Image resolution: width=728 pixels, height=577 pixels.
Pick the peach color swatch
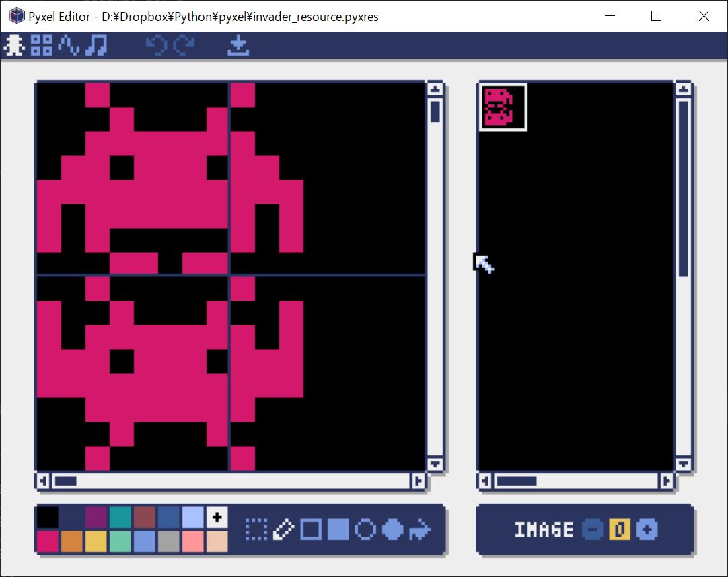click(217, 541)
